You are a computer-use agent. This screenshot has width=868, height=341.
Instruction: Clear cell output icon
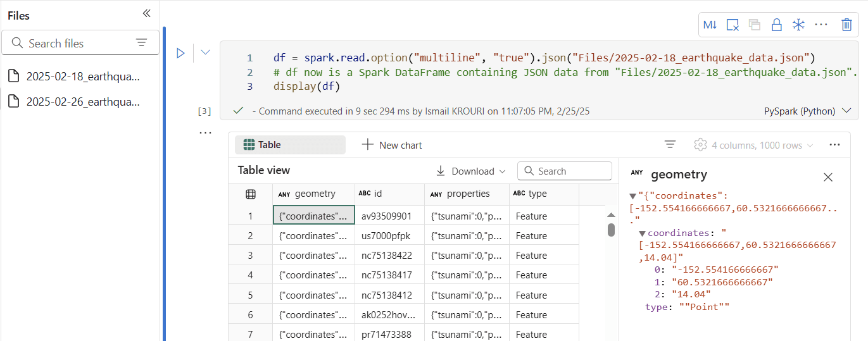[x=733, y=25]
